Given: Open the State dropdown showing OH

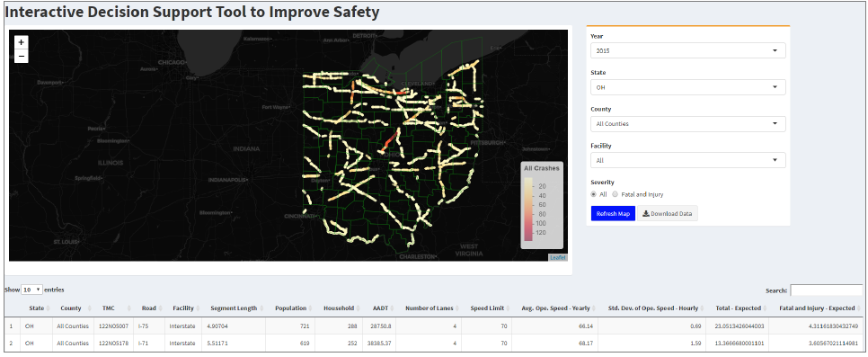Looking at the screenshot, I should click(688, 87).
